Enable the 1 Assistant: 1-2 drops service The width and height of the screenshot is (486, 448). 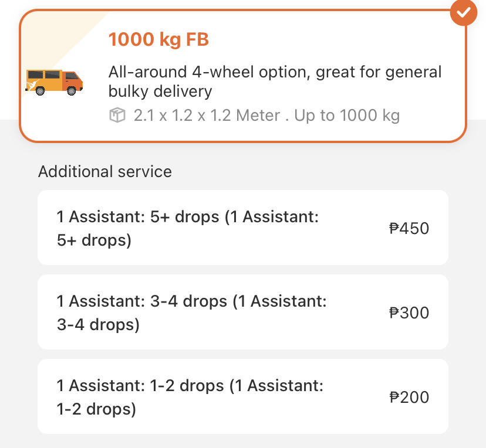[x=243, y=396]
